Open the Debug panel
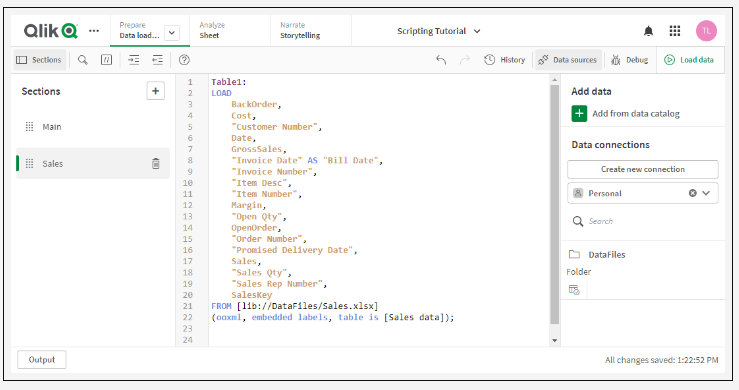This screenshot has height=390, width=739. coord(630,60)
